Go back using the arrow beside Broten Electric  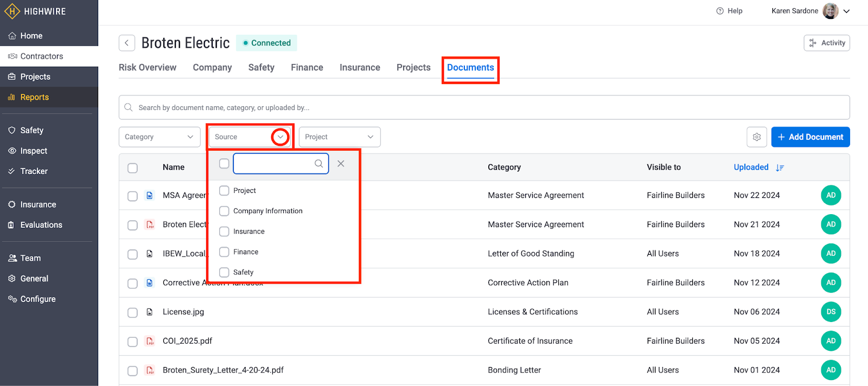click(x=126, y=43)
